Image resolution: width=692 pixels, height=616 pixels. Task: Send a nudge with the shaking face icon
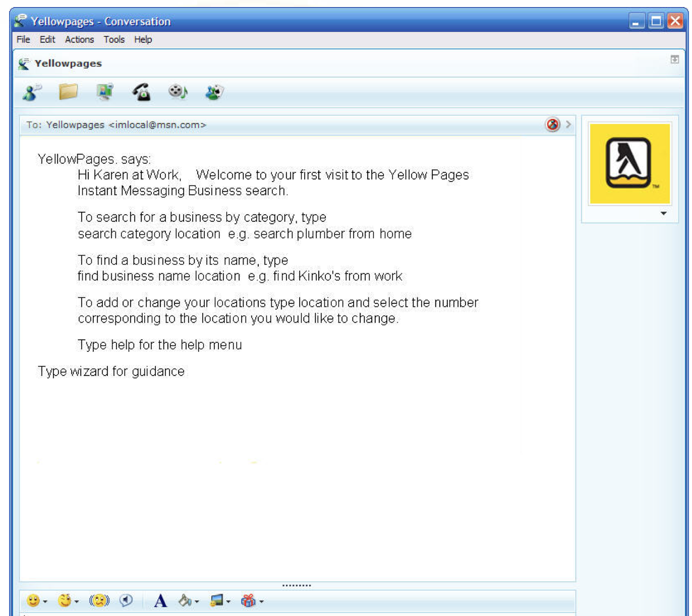(99, 600)
